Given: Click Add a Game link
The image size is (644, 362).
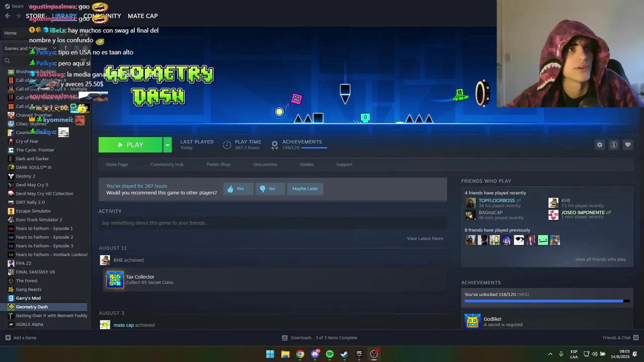Looking at the screenshot, I should (x=25, y=337).
